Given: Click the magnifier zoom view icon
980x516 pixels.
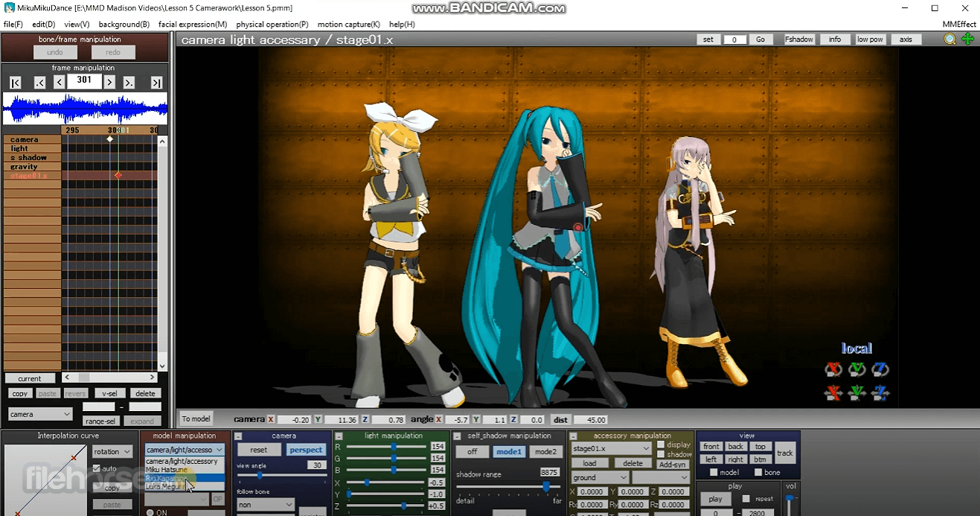Looking at the screenshot, I should [x=949, y=39].
